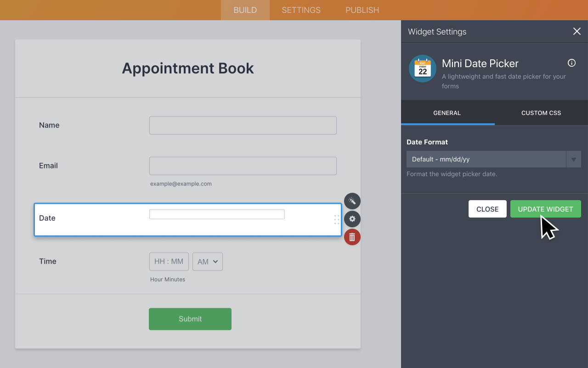The height and width of the screenshot is (368, 588).
Task: Click the CLOSE button in Widget Settings
Action: [487, 209]
